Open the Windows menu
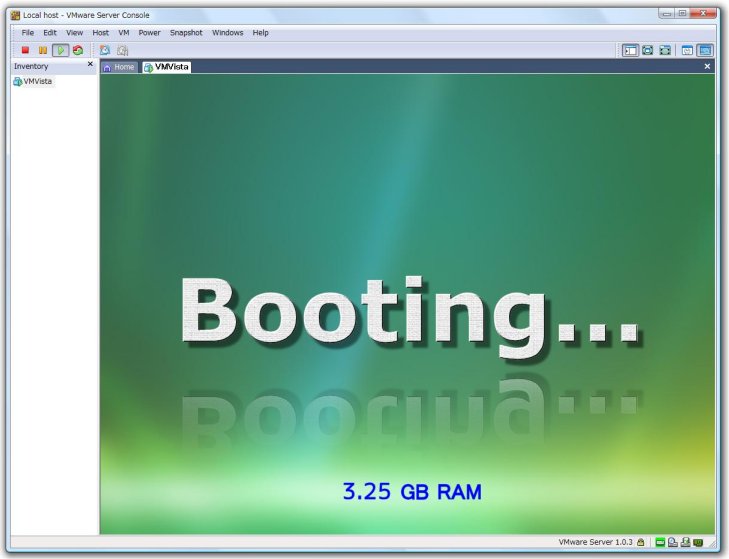Image resolution: width=729 pixels, height=559 pixels. (x=227, y=33)
